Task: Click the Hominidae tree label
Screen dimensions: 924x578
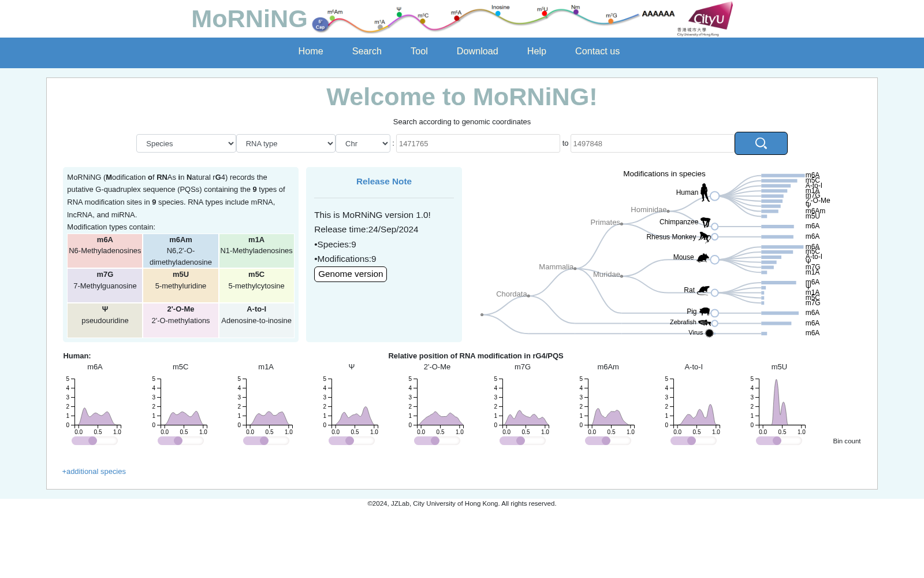Action: (x=649, y=210)
